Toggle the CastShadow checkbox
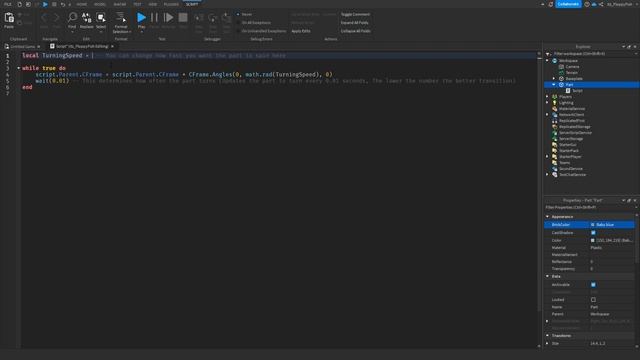The height and width of the screenshot is (360, 640). (593, 233)
